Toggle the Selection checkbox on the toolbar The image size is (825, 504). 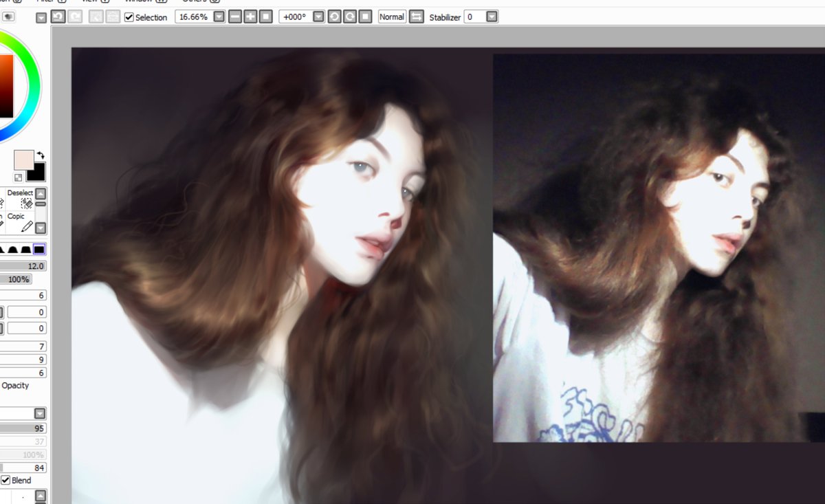coord(129,17)
